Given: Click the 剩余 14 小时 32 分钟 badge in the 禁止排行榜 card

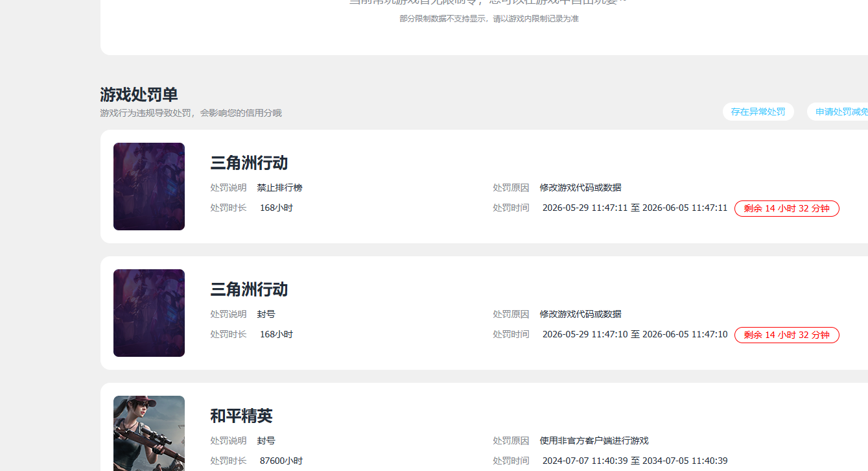Looking at the screenshot, I should coord(786,208).
